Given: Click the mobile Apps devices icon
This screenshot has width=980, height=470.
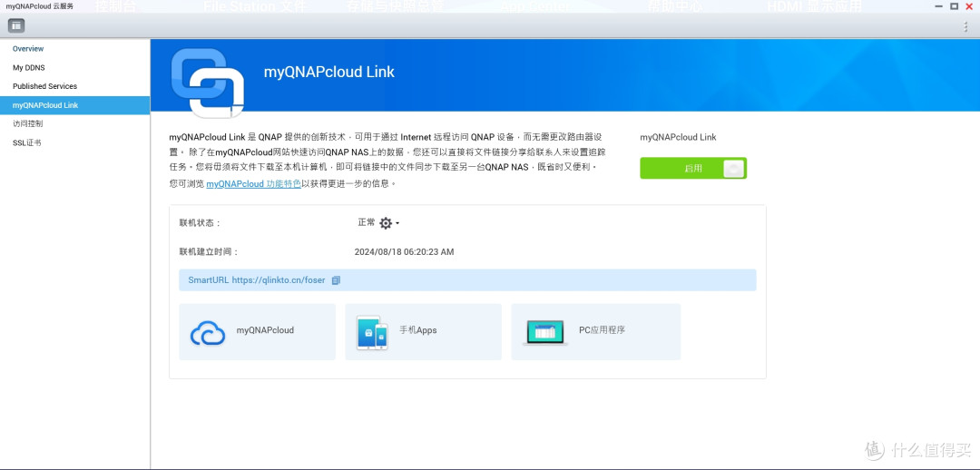Looking at the screenshot, I should point(372,332).
